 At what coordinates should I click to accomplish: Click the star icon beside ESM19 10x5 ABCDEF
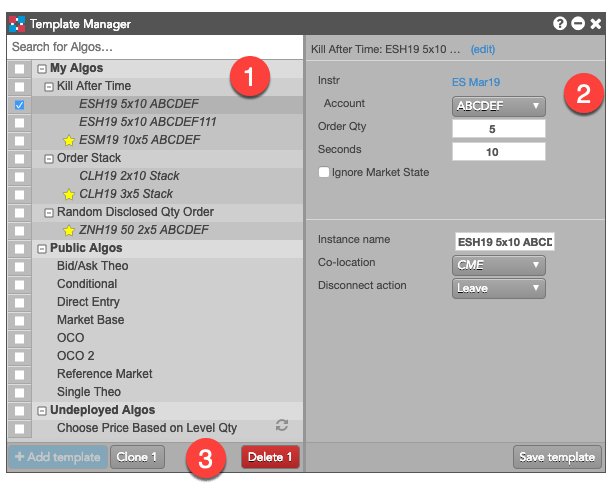coord(69,140)
